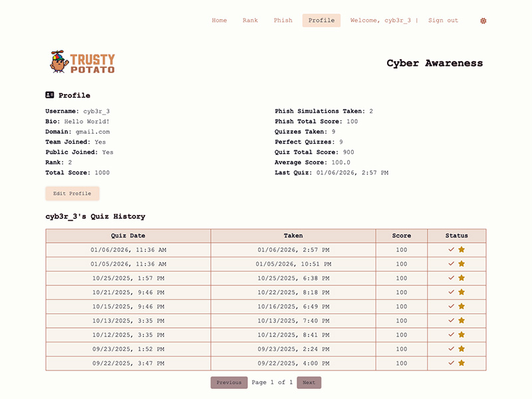532x399 pixels.
Task: Click Next in quiz history pagination
Action: point(309,383)
